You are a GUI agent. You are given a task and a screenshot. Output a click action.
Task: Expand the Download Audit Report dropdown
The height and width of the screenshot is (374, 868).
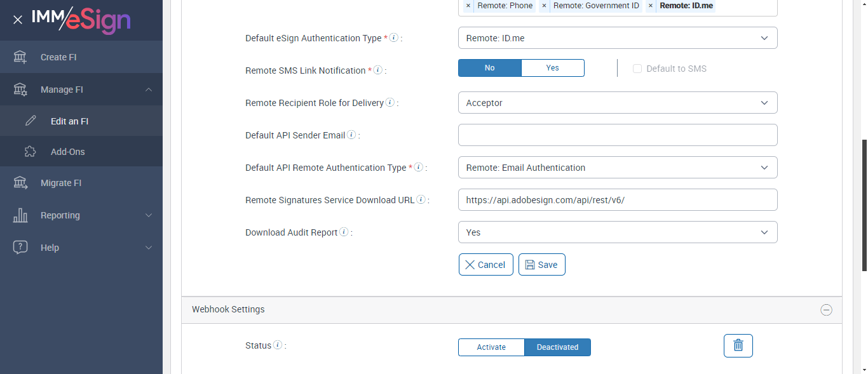(617, 232)
